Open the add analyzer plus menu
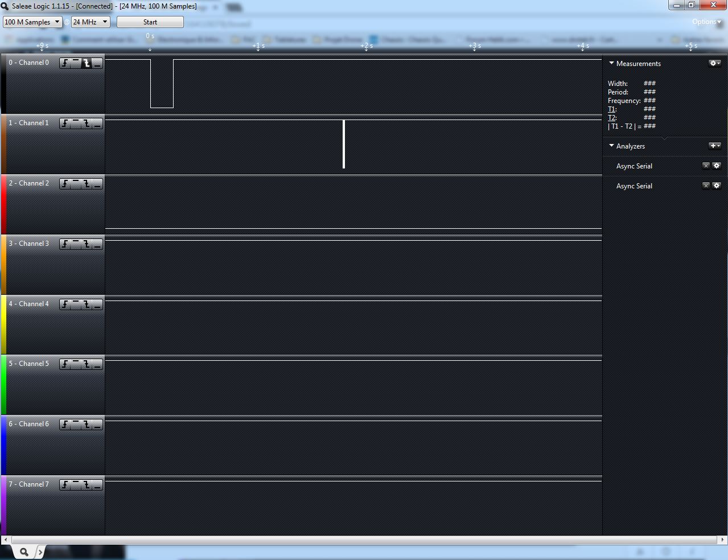728x560 pixels. [x=714, y=146]
